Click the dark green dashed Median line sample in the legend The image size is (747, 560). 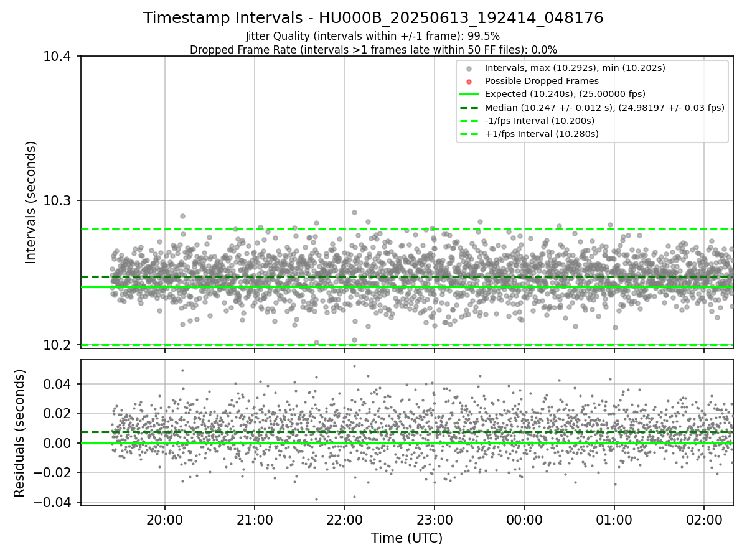point(469,108)
